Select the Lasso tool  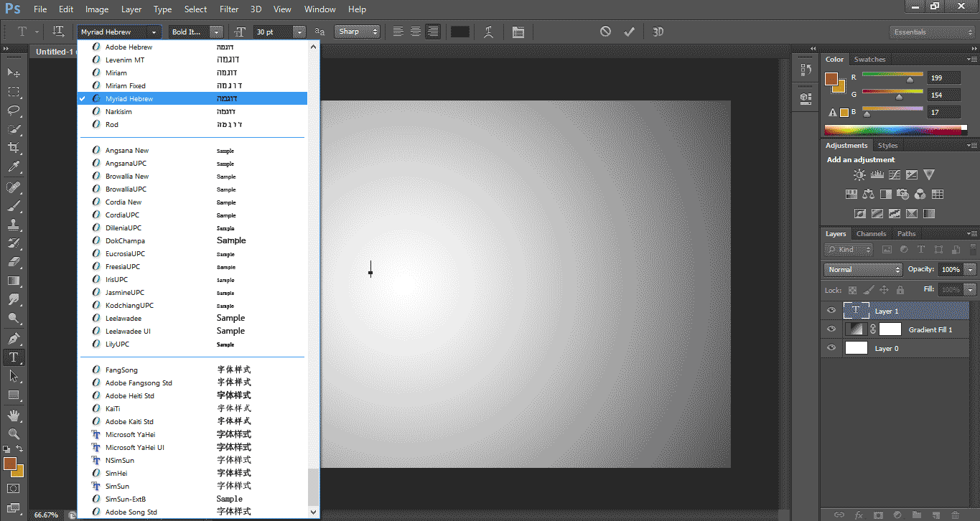tap(14, 111)
